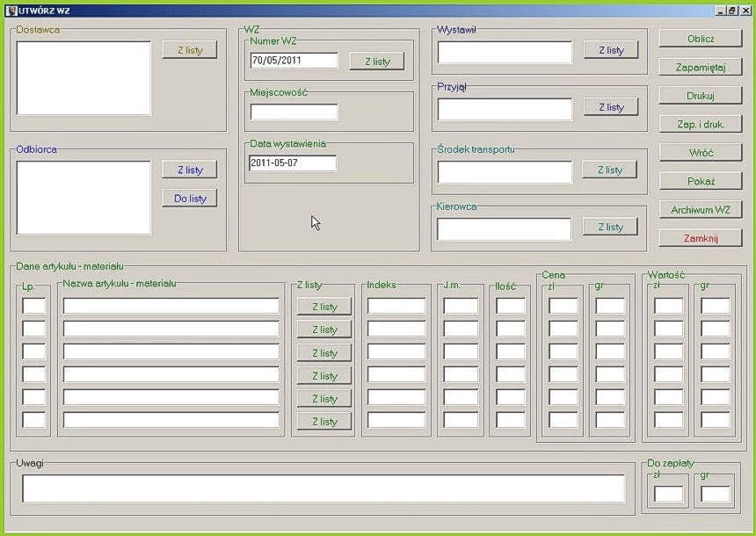Click the app icon in the UTWÓRZ WZ title bar
The width and height of the screenshot is (756, 536).
pyautogui.click(x=11, y=11)
